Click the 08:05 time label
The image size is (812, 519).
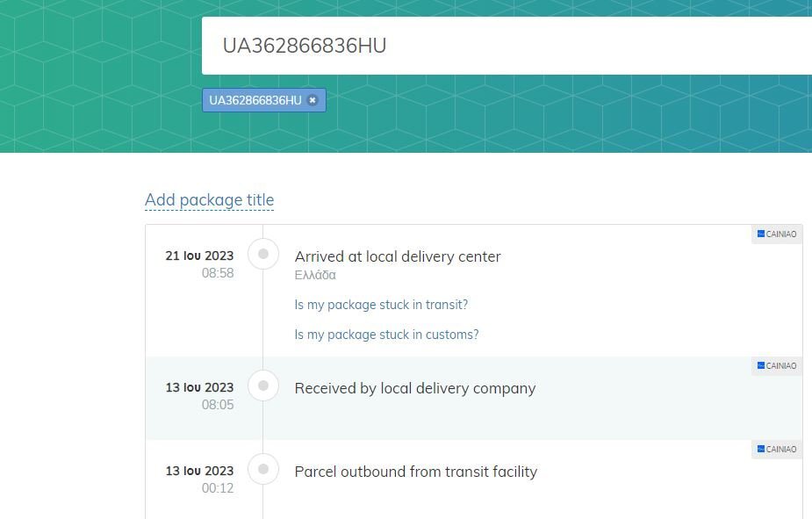coord(218,405)
